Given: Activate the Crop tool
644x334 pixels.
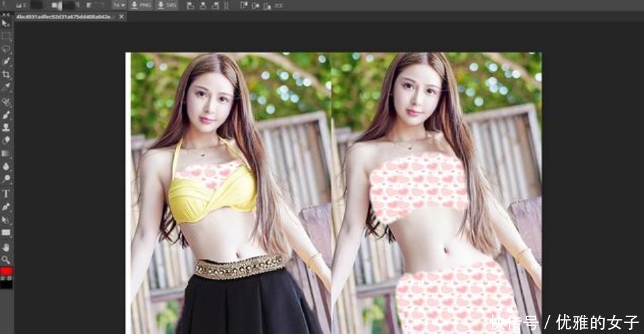Looking at the screenshot, I should click(x=6, y=74).
